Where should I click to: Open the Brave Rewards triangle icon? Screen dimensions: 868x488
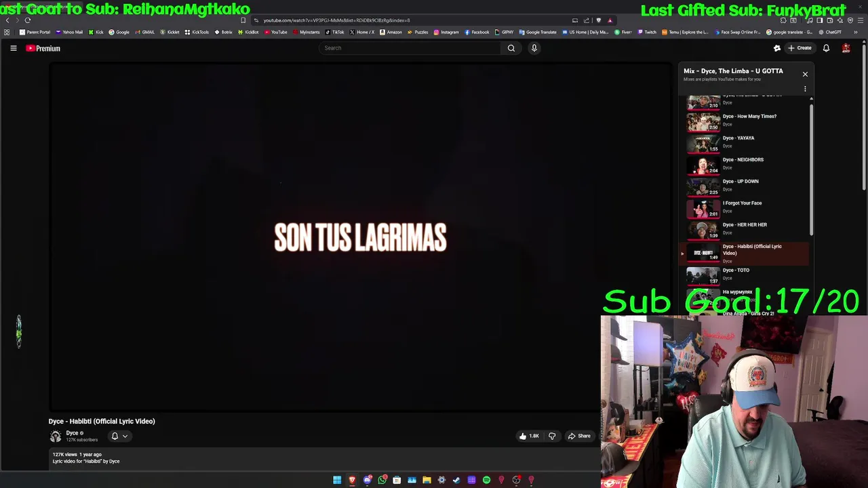610,20
